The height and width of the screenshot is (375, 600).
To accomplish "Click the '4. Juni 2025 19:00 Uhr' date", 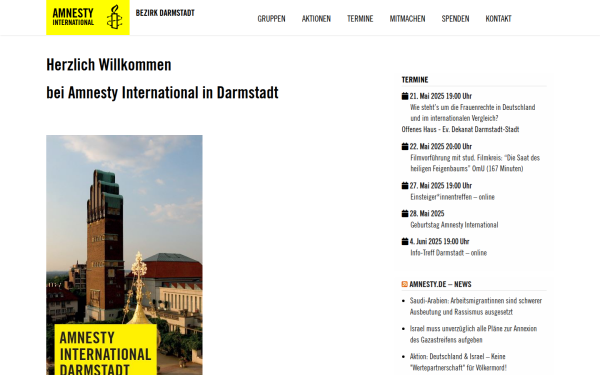I will tap(439, 241).
